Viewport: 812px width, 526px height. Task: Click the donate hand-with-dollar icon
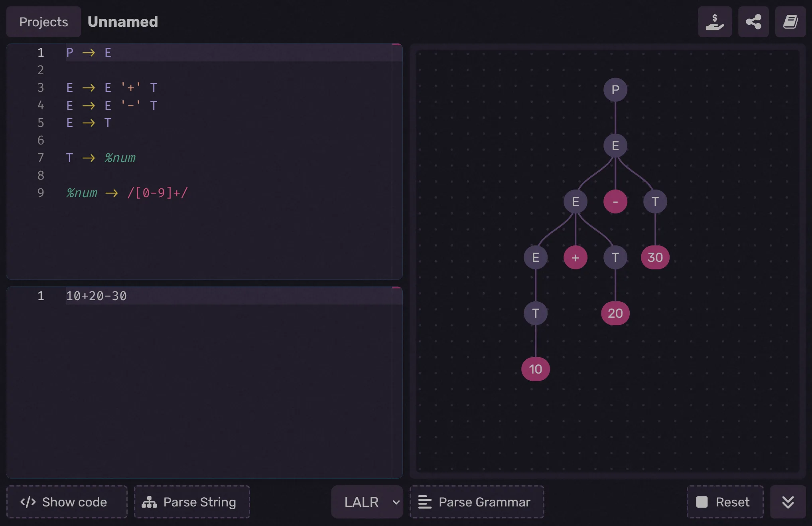pos(715,22)
